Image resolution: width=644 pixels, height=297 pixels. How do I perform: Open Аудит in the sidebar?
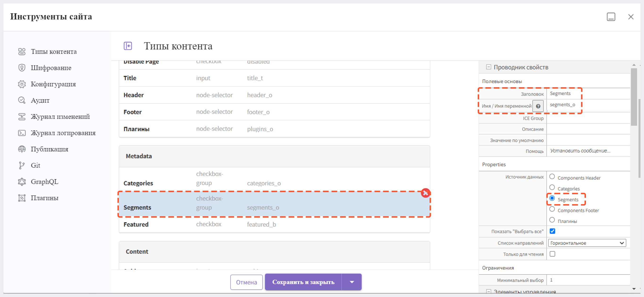[x=40, y=100]
